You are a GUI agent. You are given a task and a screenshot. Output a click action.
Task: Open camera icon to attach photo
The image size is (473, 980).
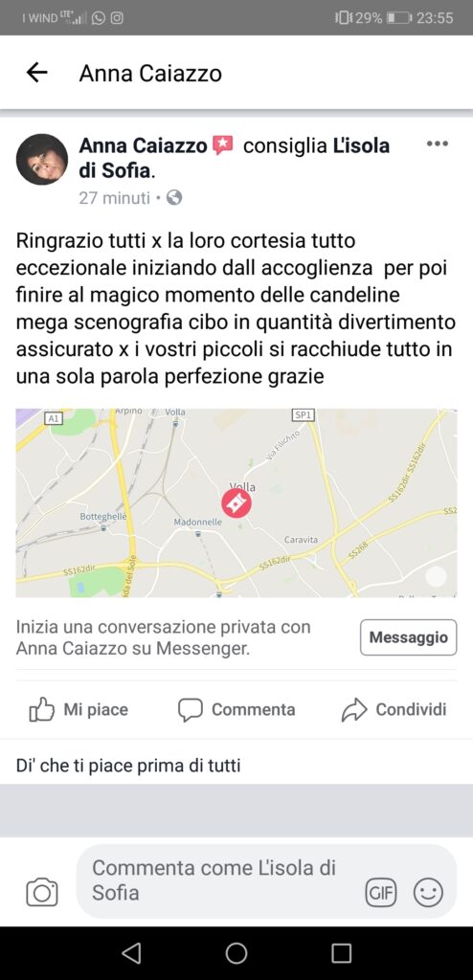click(42, 892)
